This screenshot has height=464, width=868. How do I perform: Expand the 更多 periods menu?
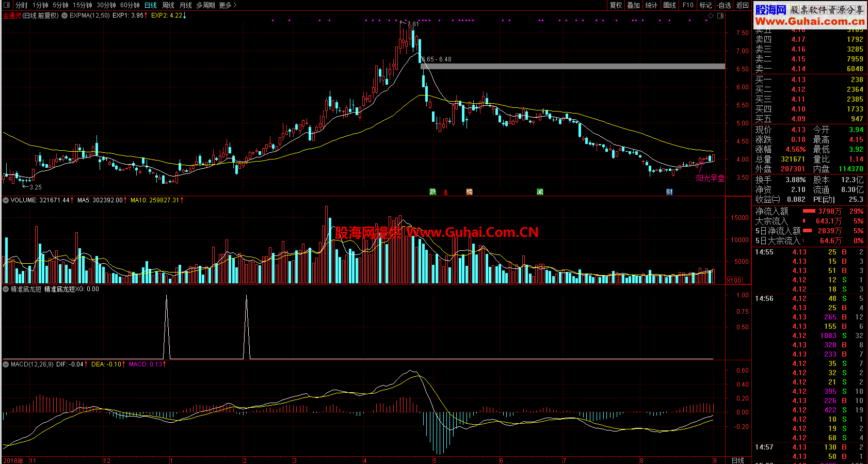pyautogui.click(x=228, y=5)
